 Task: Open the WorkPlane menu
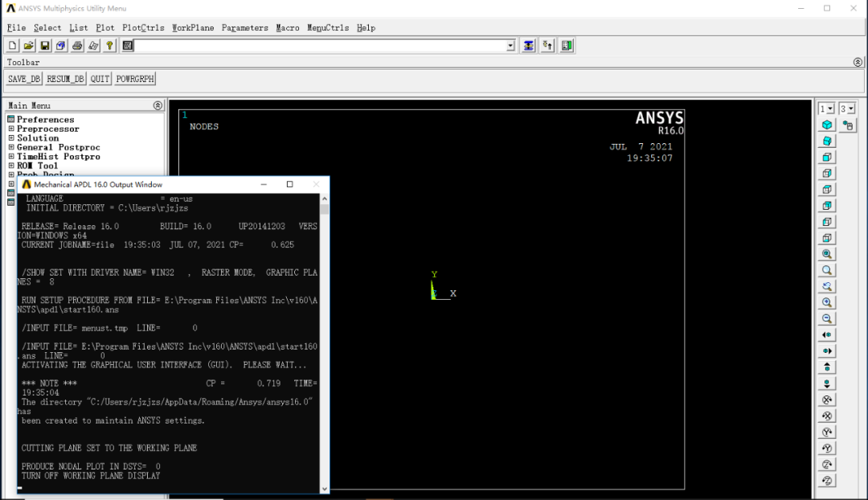(193, 27)
